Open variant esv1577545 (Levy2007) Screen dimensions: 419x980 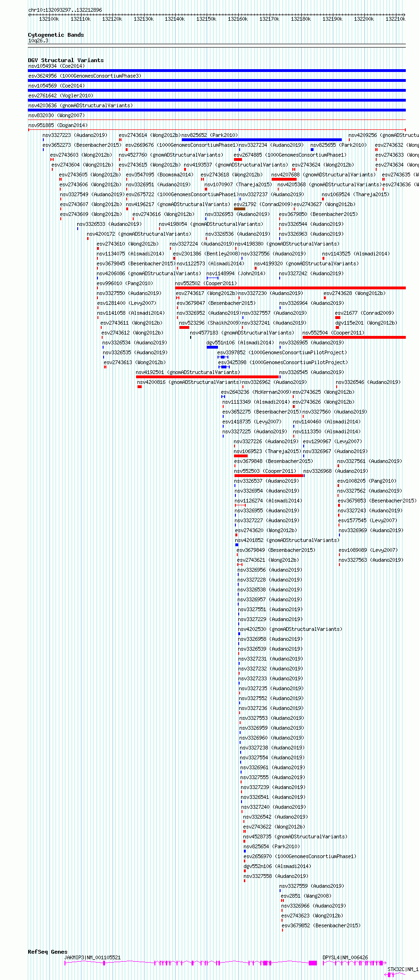368,520
